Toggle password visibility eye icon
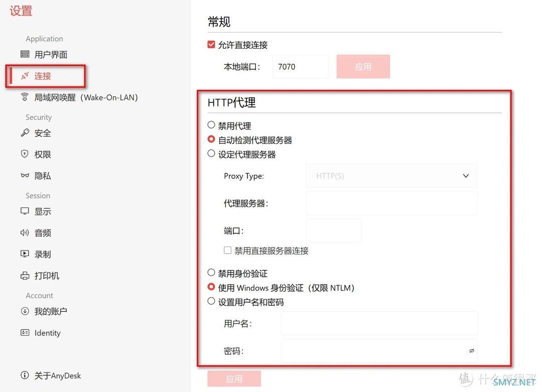This screenshot has width=542, height=392. click(471, 351)
